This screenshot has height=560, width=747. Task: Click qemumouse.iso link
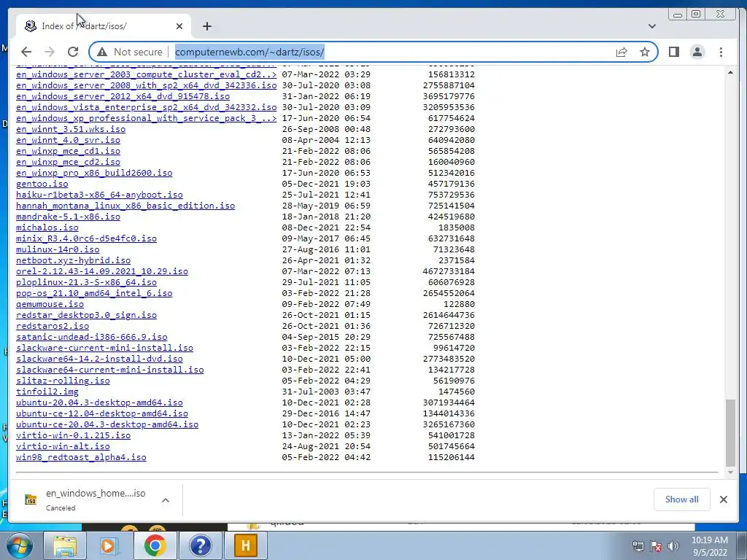click(50, 304)
